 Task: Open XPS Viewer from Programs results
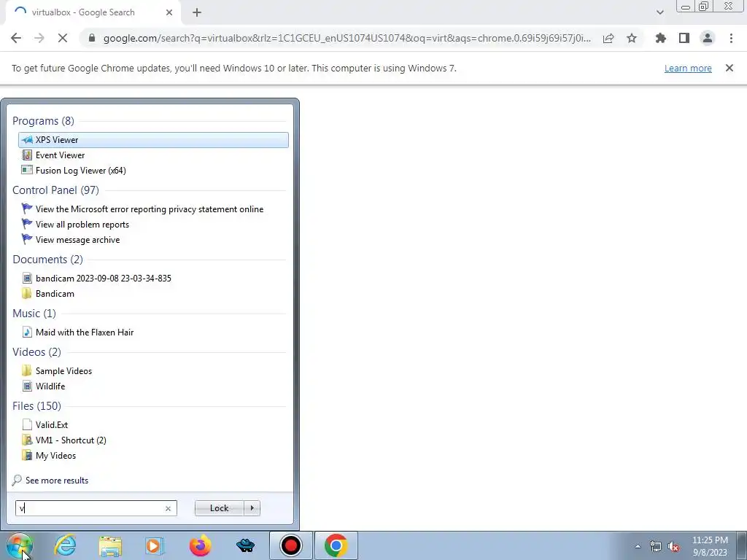pyautogui.click(x=153, y=139)
